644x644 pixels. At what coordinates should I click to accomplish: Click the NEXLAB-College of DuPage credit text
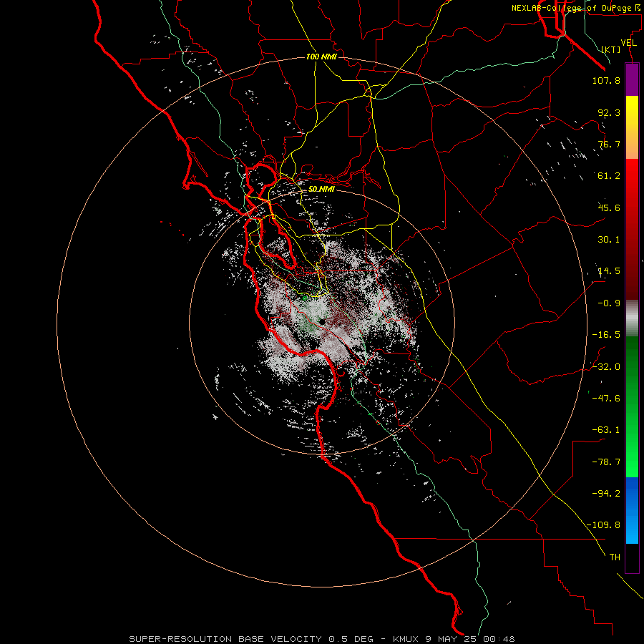click(x=575, y=8)
